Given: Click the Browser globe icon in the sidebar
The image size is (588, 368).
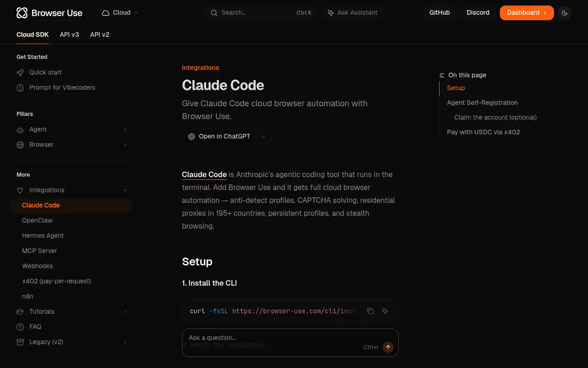Looking at the screenshot, I should pyautogui.click(x=20, y=145).
